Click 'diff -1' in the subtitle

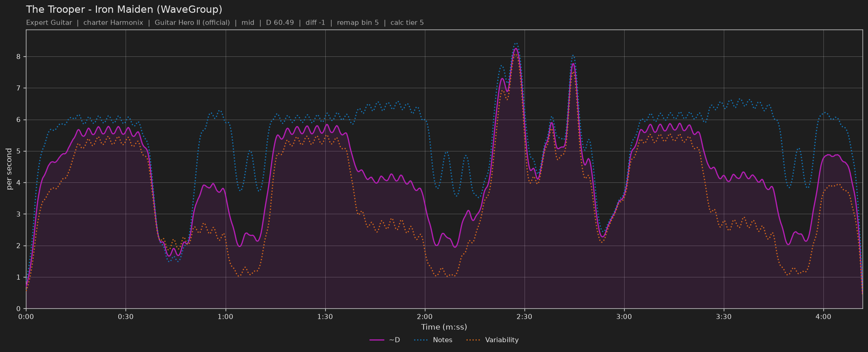tap(315, 23)
